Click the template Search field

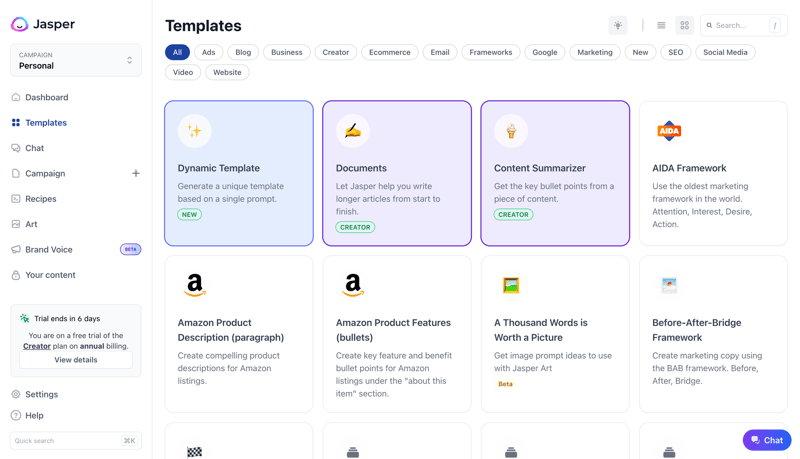[743, 25]
